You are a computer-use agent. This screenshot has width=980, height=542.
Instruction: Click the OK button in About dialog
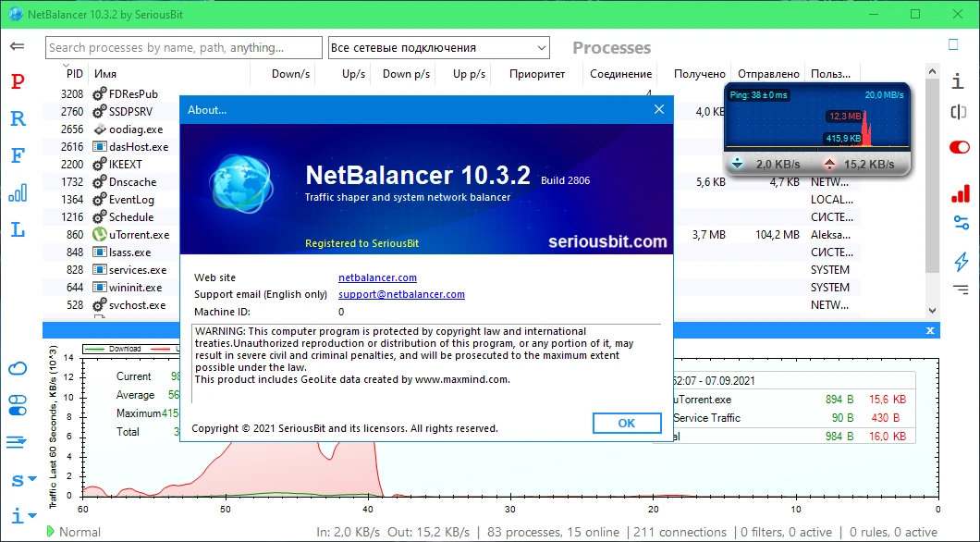pos(627,424)
